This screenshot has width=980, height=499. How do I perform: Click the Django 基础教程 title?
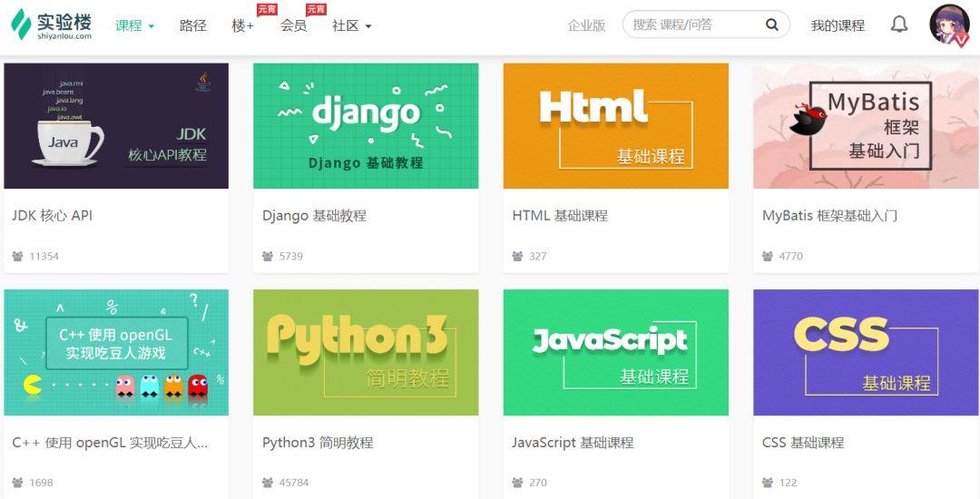tap(314, 215)
